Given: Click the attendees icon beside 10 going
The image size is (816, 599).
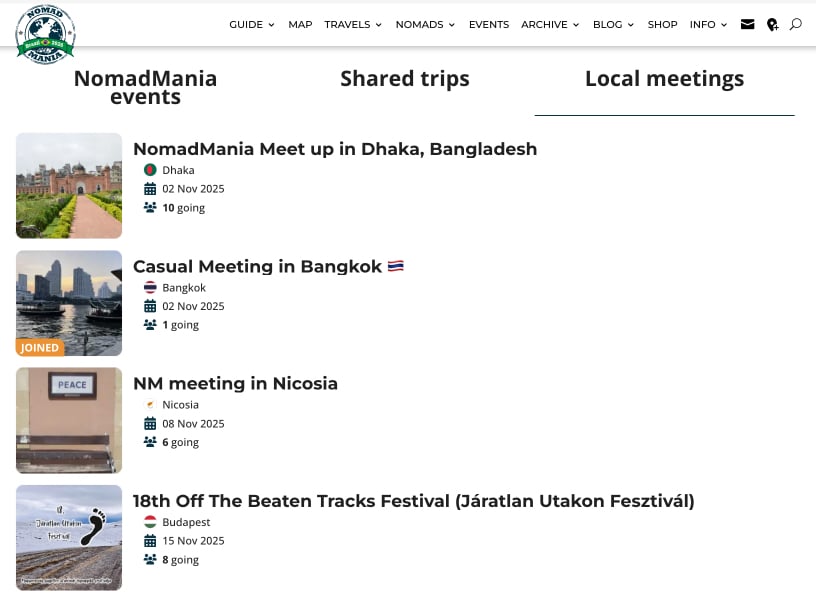Looking at the screenshot, I should [150, 208].
